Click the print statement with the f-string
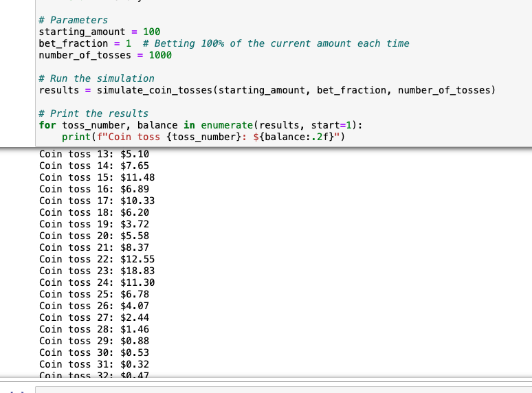This screenshot has width=532, height=393. 203,137
